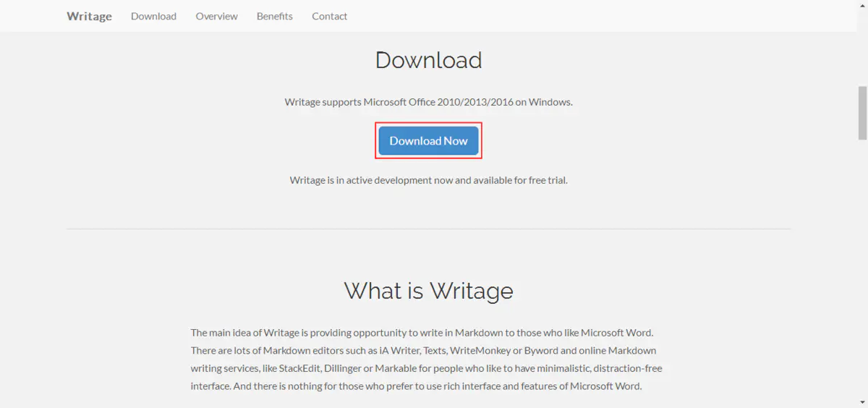Go to the Overview nav item
The height and width of the screenshot is (408, 868).
(x=216, y=16)
